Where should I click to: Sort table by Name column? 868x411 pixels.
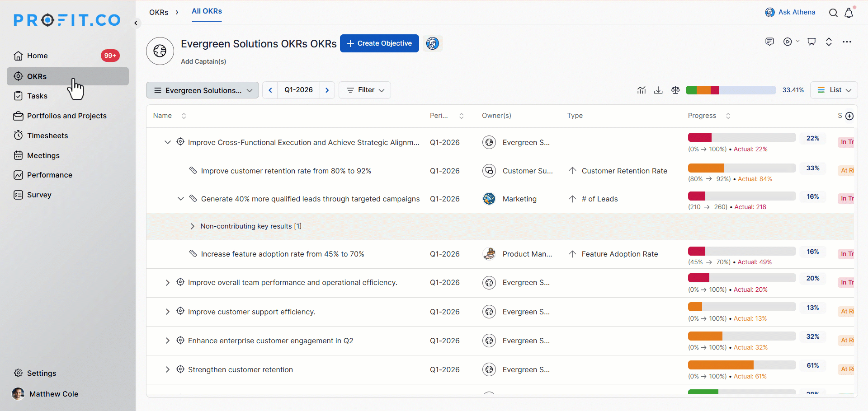pyautogui.click(x=184, y=116)
